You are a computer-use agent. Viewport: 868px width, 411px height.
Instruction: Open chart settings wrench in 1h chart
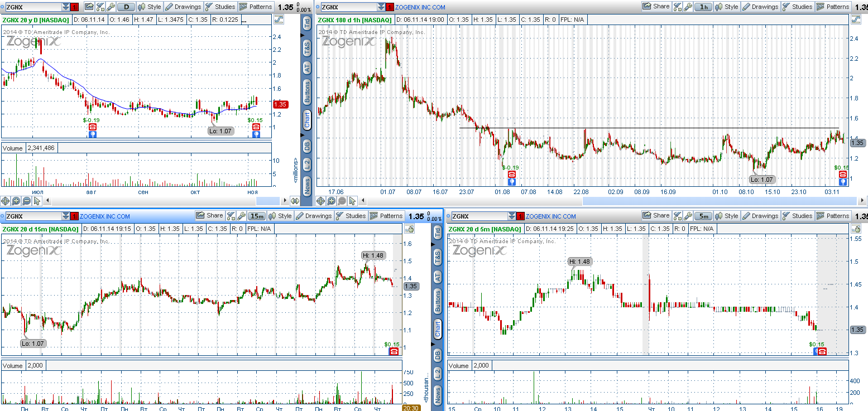[x=688, y=7]
